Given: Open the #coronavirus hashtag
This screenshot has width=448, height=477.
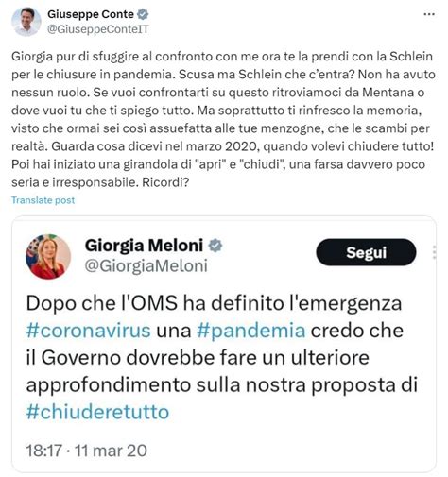Looking at the screenshot, I should (x=89, y=331).
